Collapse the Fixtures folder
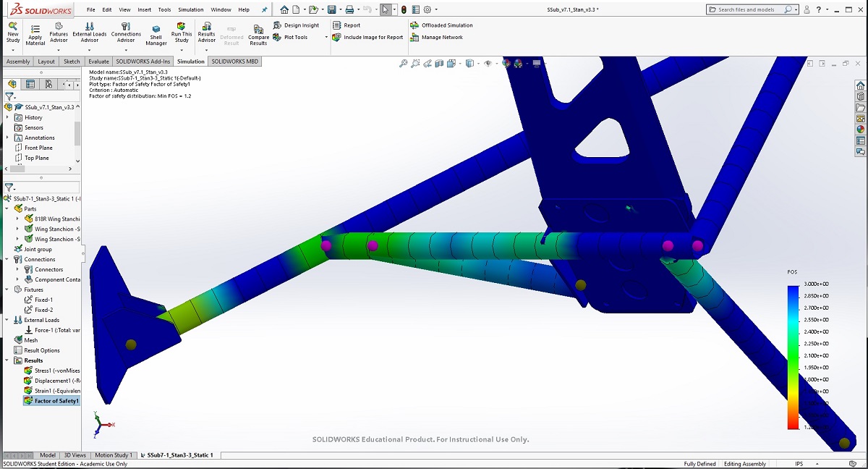Screen dimensions: 868x469 click(8, 290)
